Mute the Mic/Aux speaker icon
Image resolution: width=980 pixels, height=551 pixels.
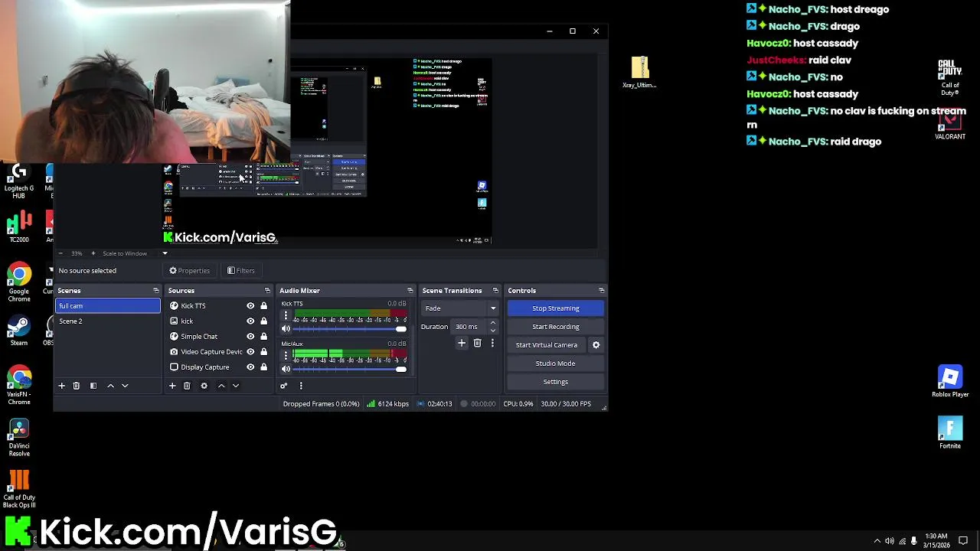coord(286,369)
